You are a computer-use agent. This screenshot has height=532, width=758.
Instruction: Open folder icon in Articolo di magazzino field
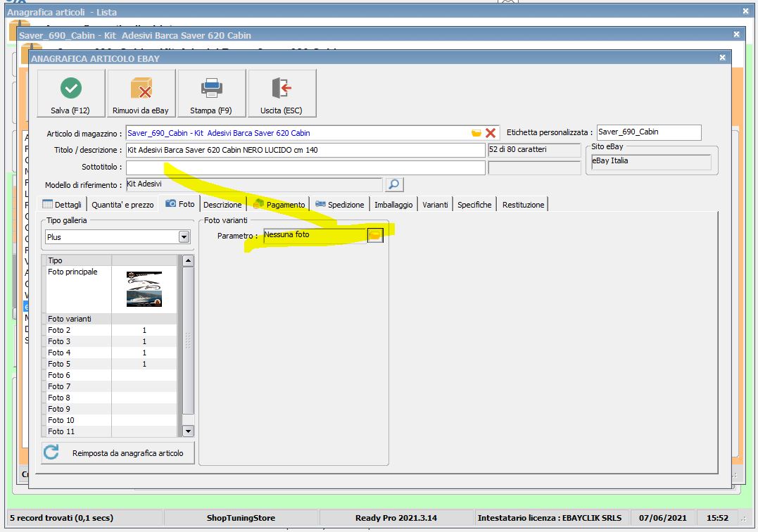pos(476,133)
